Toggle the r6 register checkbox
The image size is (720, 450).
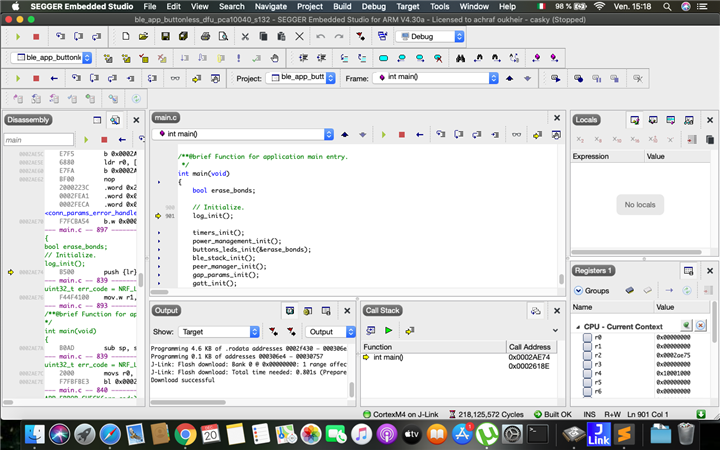tap(587, 392)
